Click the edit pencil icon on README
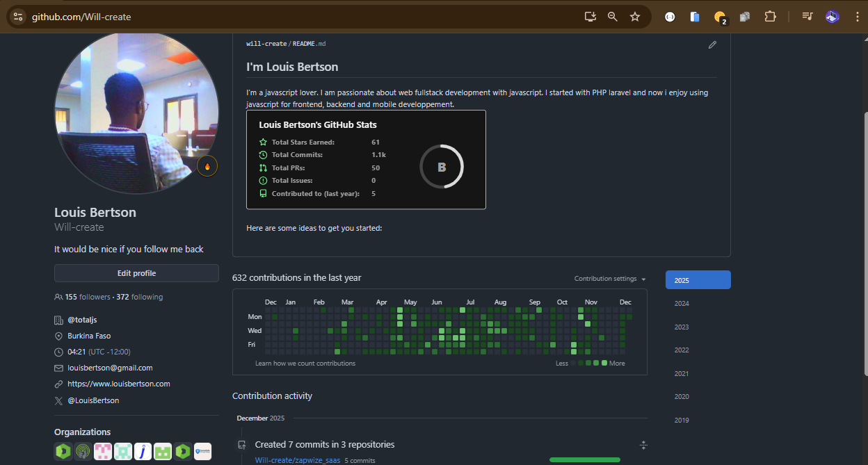The height and width of the screenshot is (465, 868). [712, 44]
